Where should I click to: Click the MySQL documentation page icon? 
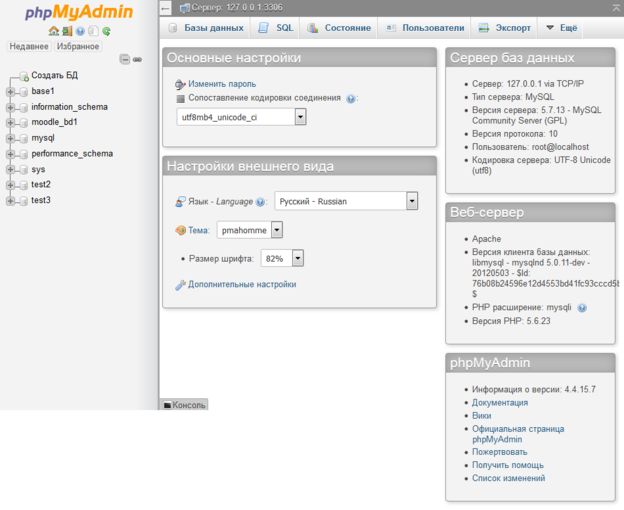click(x=93, y=31)
